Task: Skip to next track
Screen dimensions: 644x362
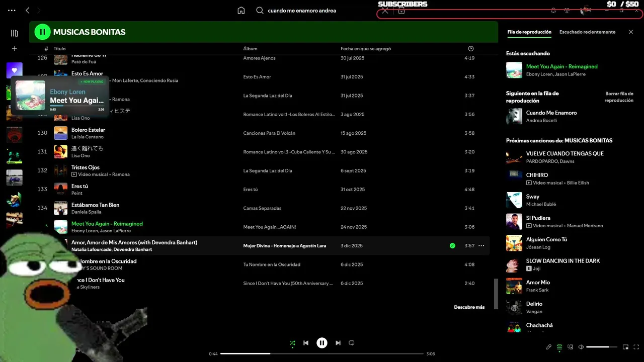Action: (338, 343)
